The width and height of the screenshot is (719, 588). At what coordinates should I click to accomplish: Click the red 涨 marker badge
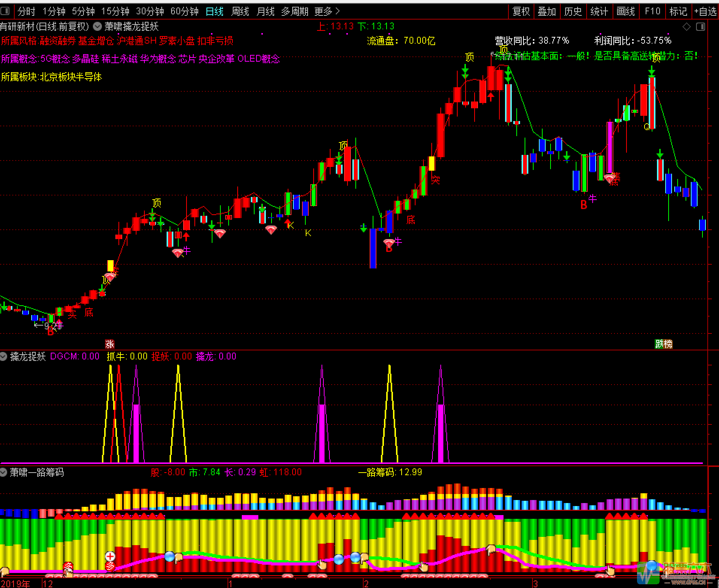[110, 344]
